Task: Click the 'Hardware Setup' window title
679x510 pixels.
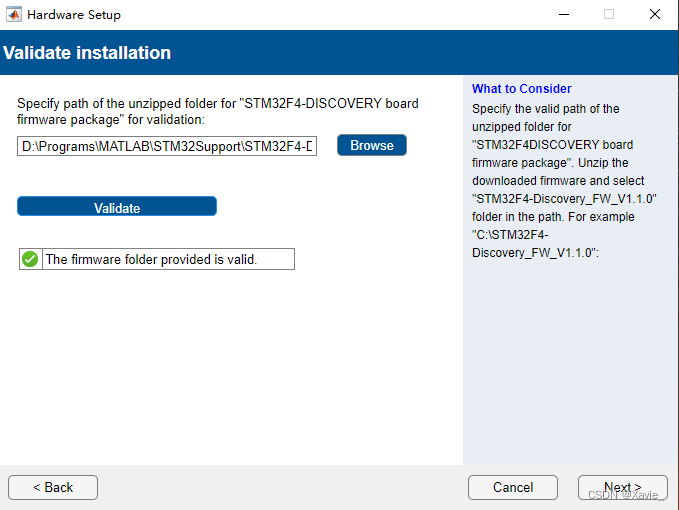Action: (74, 15)
